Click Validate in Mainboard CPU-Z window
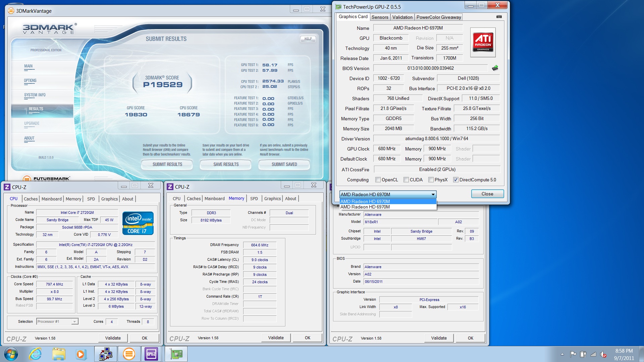Image resolution: width=644 pixels, height=362 pixels. (x=439, y=338)
